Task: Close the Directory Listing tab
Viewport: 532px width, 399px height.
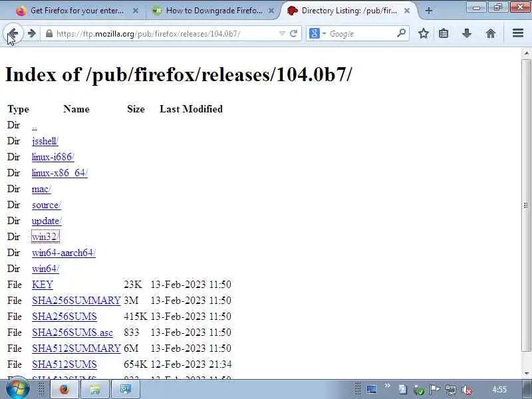Action: [x=407, y=11]
